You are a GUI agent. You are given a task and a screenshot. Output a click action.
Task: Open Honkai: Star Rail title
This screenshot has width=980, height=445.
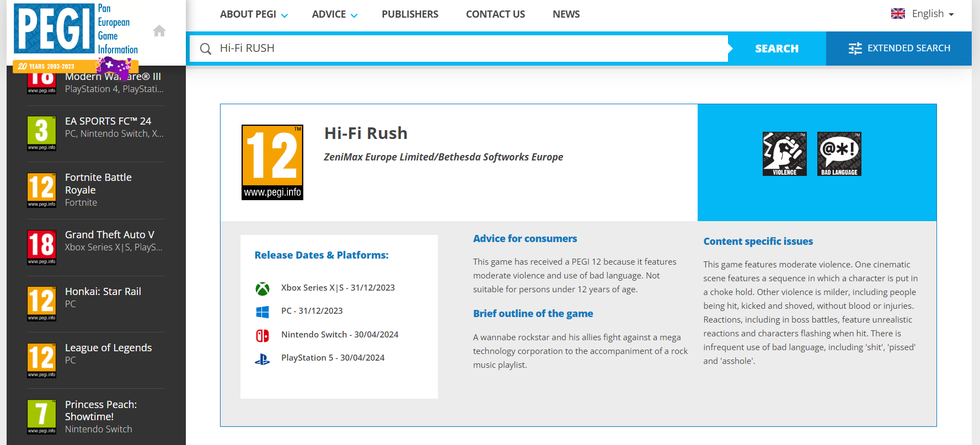[x=103, y=292]
